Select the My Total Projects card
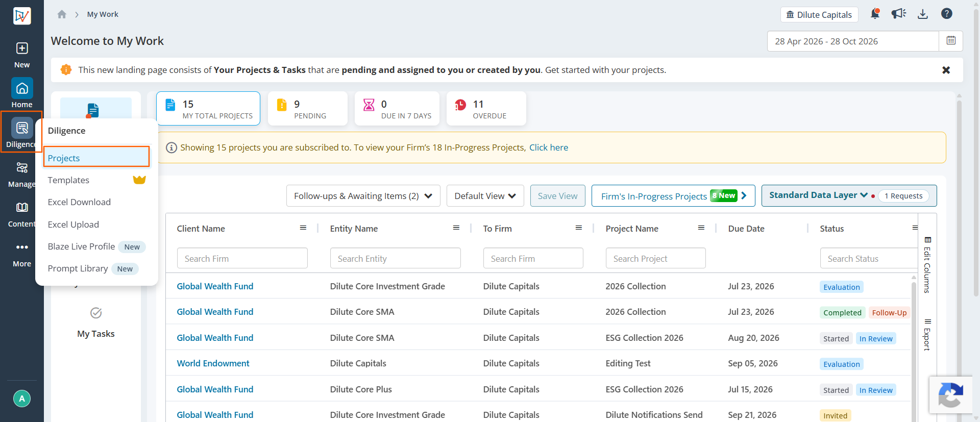This screenshot has width=980, height=422. (x=208, y=109)
